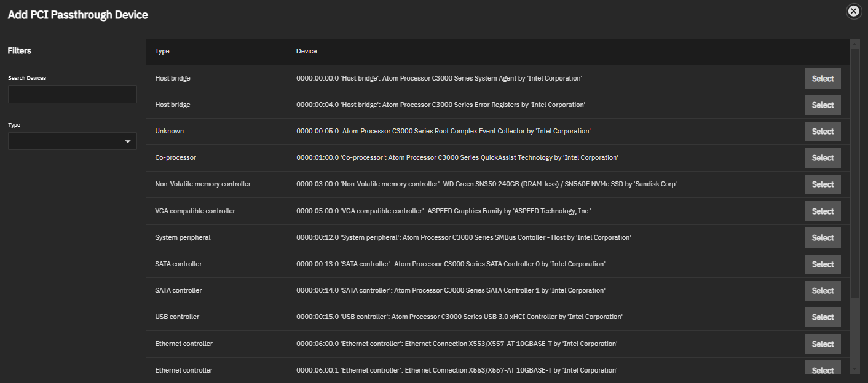Select Ethernet controller 0000:06:00.1
Image resolution: width=868 pixels, height=383 pixels.
tap(823, 369)
